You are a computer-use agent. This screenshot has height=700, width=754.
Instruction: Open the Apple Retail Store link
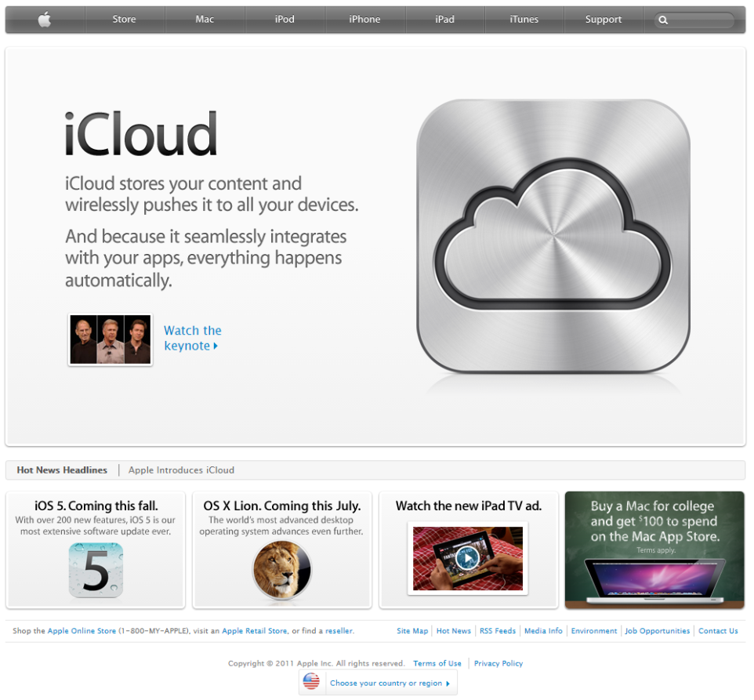(x=255, y=631)
